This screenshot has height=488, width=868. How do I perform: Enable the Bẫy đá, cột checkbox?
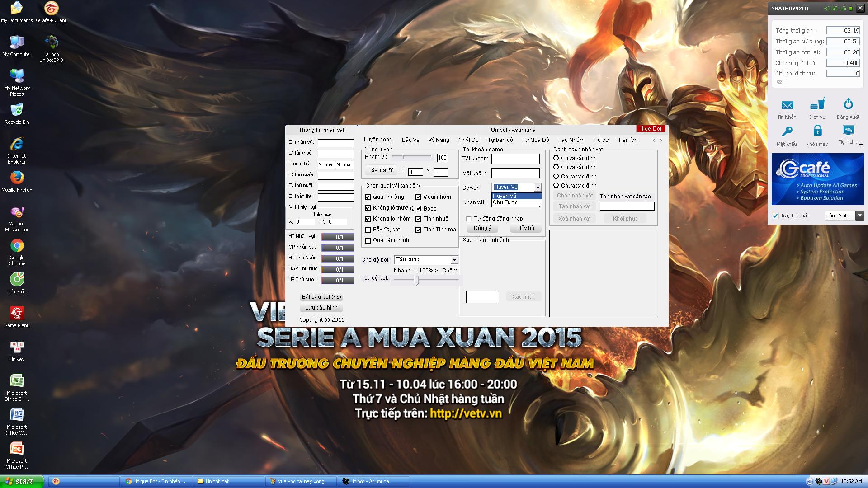pyautogui.click(x=368, y=230)
